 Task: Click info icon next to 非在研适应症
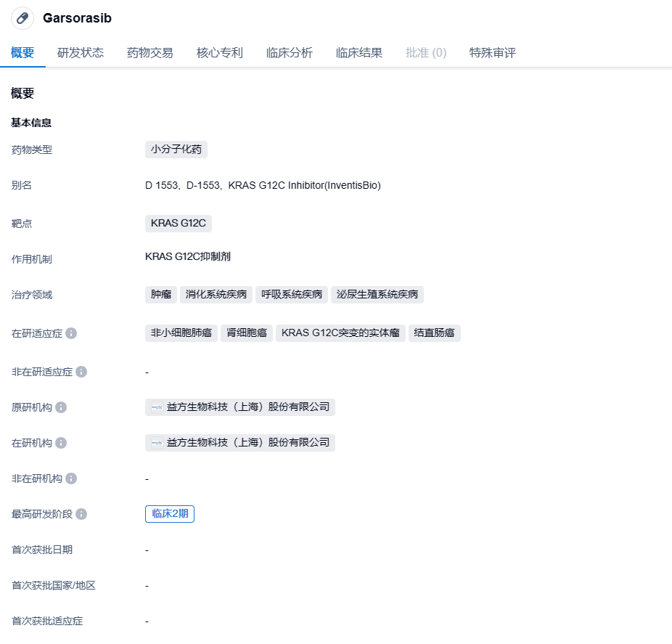[x=81, y=372]
